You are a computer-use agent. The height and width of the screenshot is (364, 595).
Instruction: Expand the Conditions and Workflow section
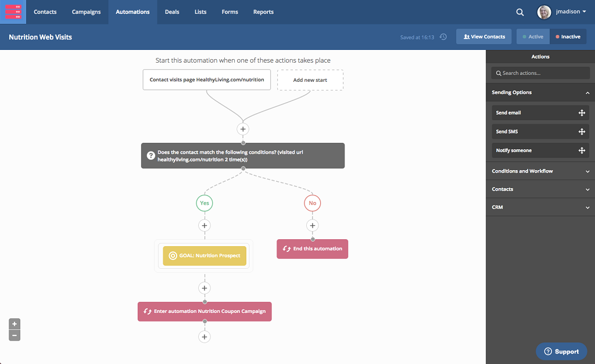tap(587, 171)
